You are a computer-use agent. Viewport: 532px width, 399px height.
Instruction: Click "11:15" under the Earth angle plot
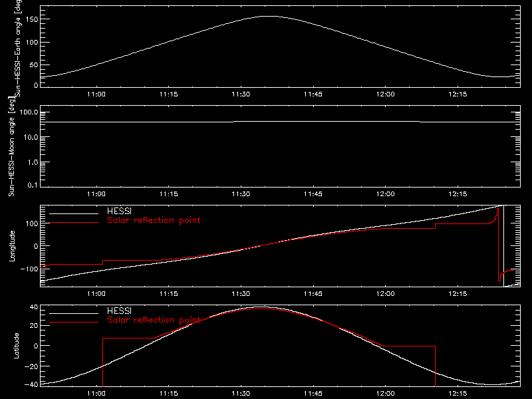(169, 94)
